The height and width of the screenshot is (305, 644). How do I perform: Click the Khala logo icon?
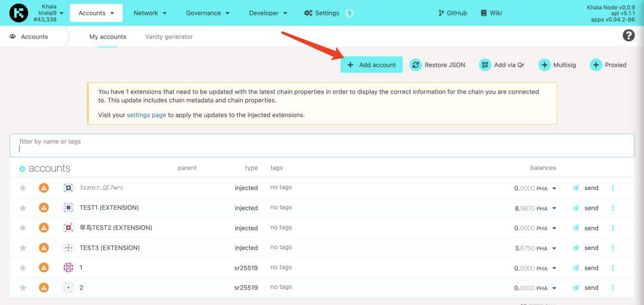(18, 13)
